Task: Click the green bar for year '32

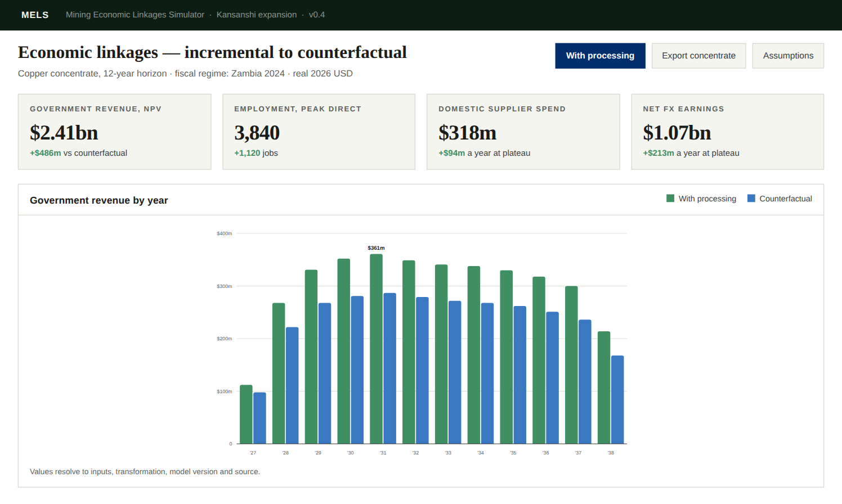Action: pos(409,352)
